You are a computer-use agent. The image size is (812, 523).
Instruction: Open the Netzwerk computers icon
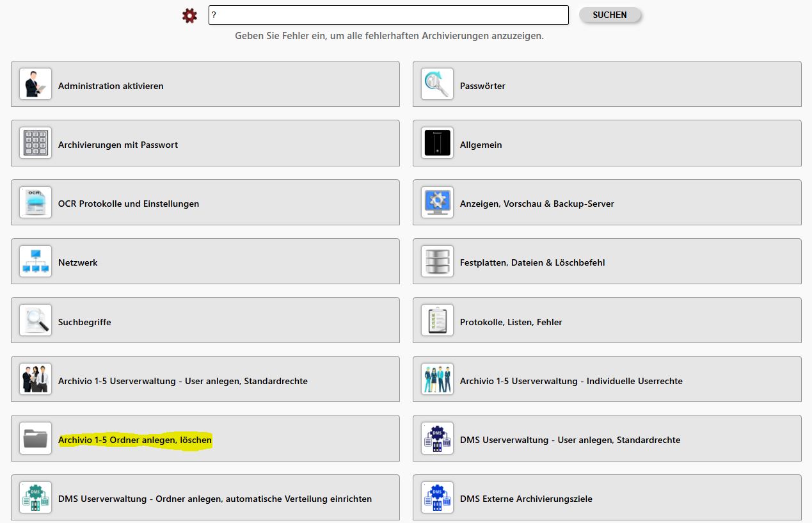point(35,261)
